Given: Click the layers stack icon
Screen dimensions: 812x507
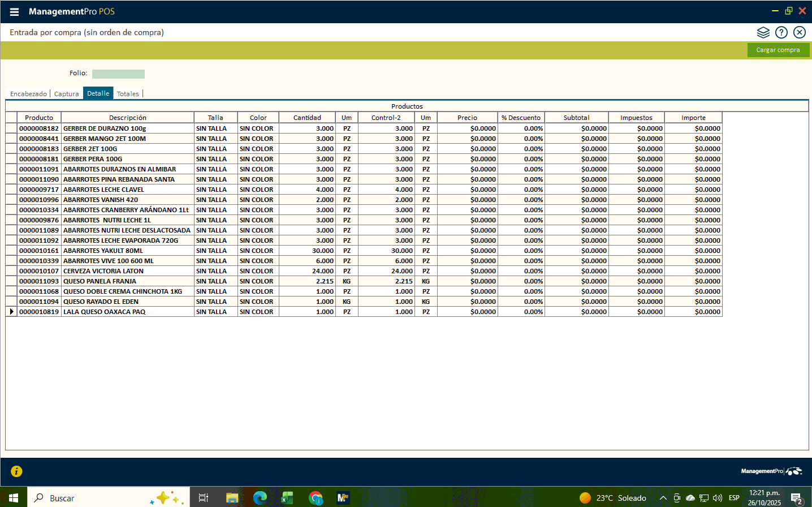Looking at the screenshot, I should [763, 32].
